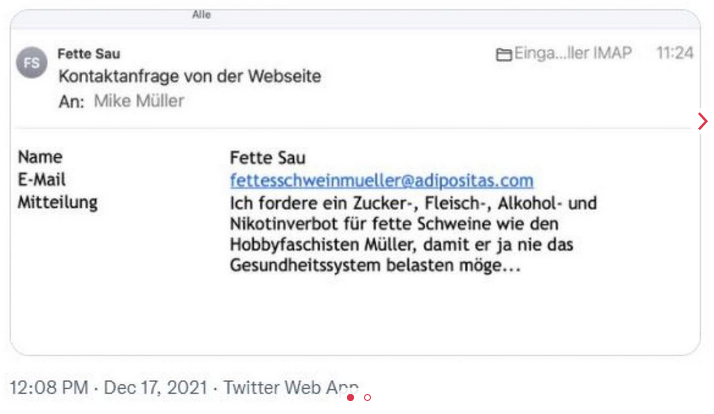The image size is (714, 414).
Task: Select the hollow carousel dot indicator
Action: (x=367, y=398)
